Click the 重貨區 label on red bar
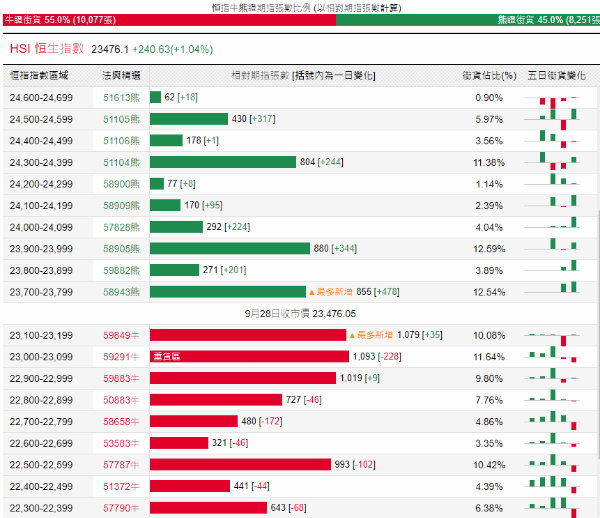The image size is (600, 518). click(166, 357)
